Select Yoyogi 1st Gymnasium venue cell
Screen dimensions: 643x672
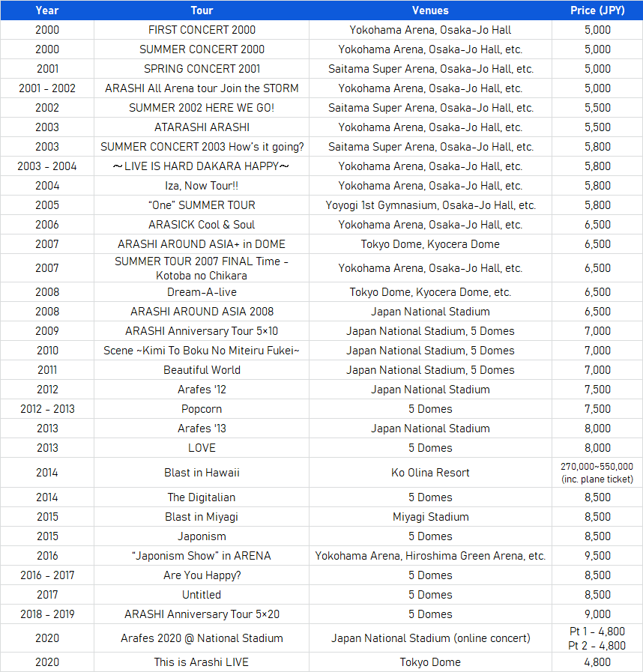pos(430,205)
